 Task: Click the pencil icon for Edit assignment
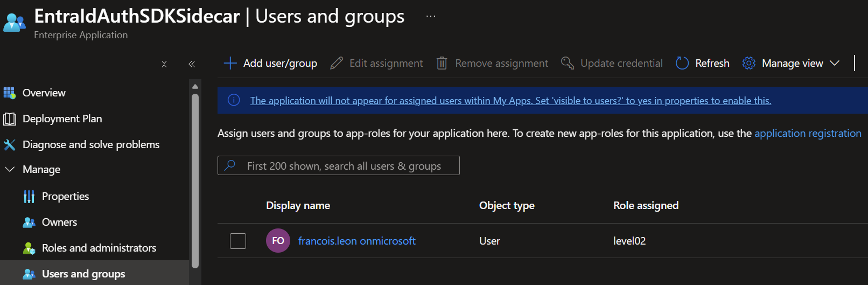tap(337, 63)
